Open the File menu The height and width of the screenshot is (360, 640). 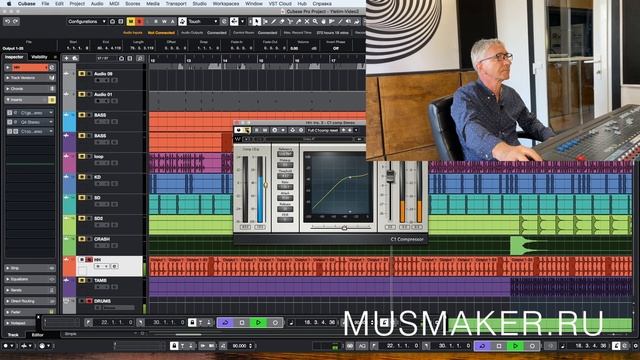click(45, 4)
